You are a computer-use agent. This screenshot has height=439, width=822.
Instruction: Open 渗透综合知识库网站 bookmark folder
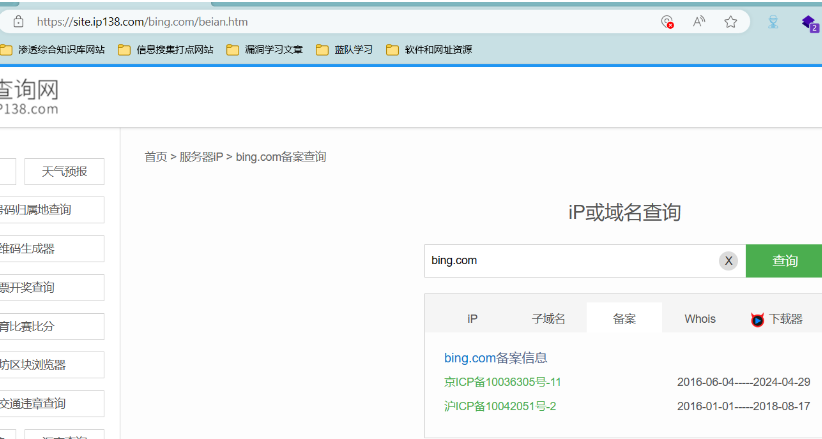click(52, 50)
